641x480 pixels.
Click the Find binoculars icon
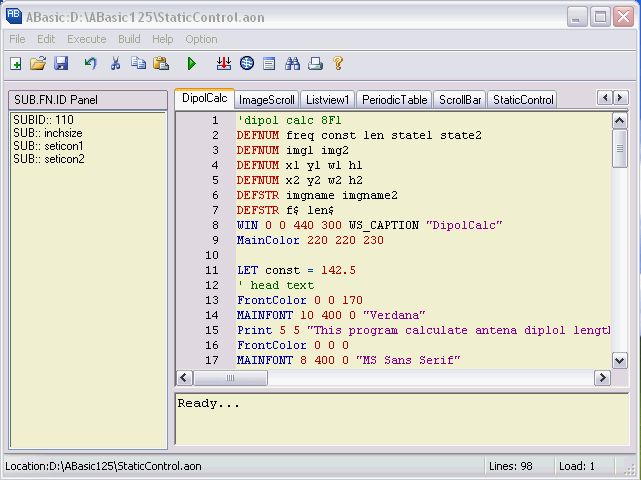293,64
